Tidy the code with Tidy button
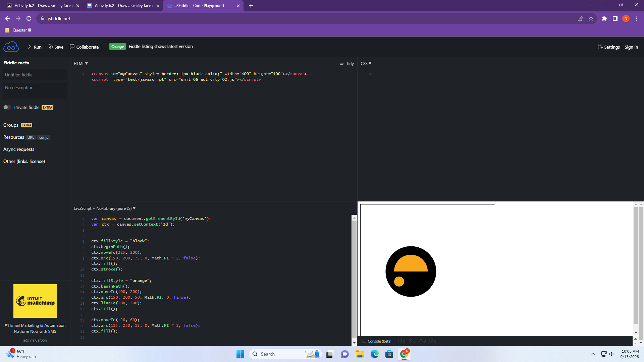The height and width of the screenshot is (362, 644). 347,64
